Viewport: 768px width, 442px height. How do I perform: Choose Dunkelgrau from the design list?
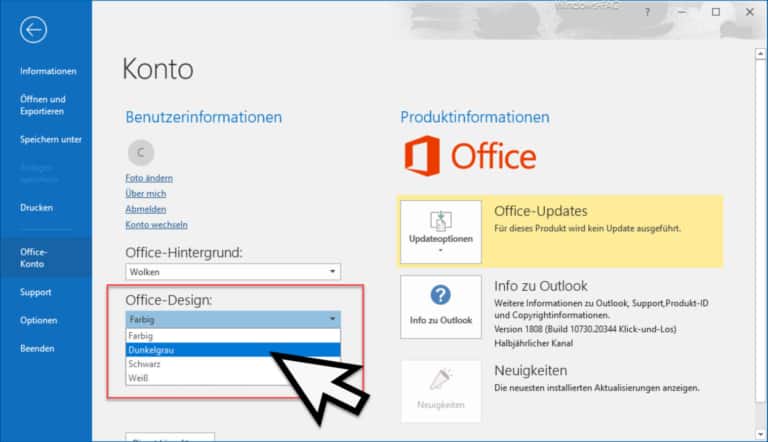tap(233, 350)
